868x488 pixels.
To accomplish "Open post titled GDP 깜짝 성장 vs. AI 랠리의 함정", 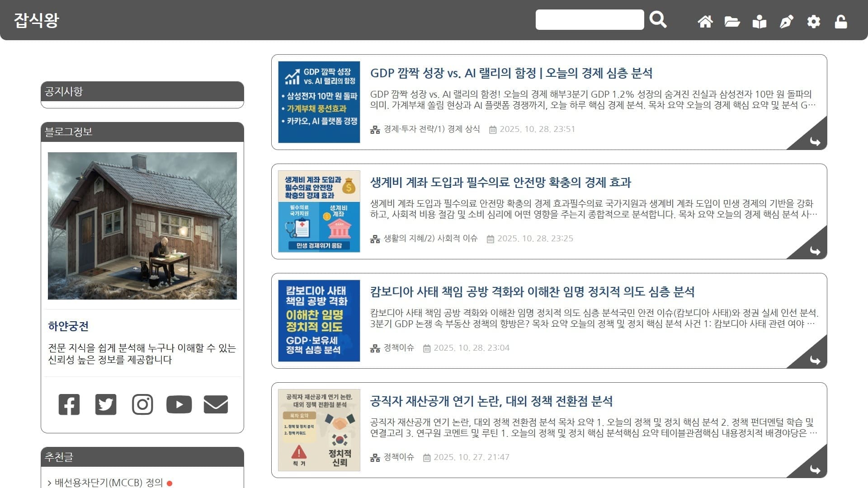I will 511,73.
